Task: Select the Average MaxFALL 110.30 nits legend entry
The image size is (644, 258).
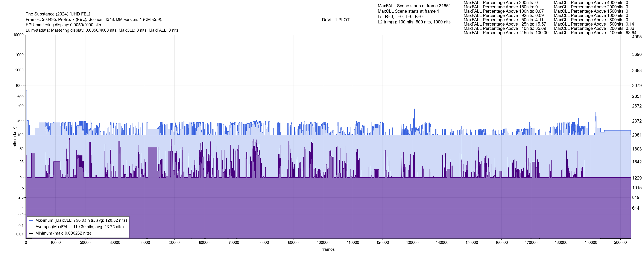Action: [79, 227]
